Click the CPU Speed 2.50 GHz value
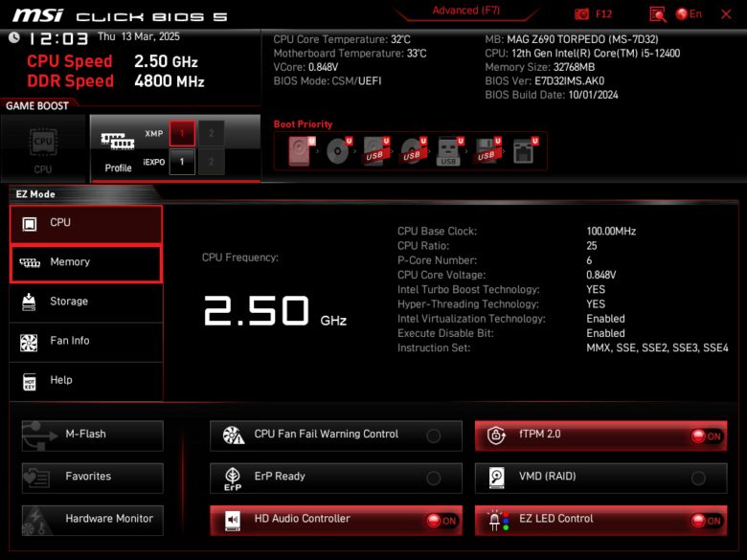Image resolution: width=747 pixels, height=560 pixels. pyautogui.click(x=166, y=61)
